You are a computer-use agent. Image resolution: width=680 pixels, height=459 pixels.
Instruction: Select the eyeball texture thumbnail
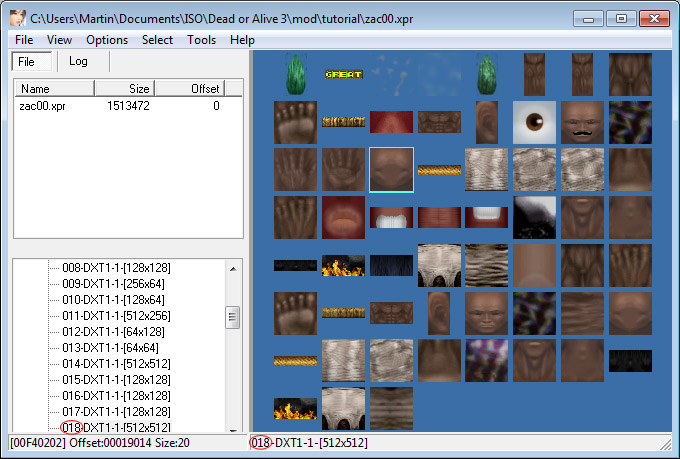click(534, 122)
